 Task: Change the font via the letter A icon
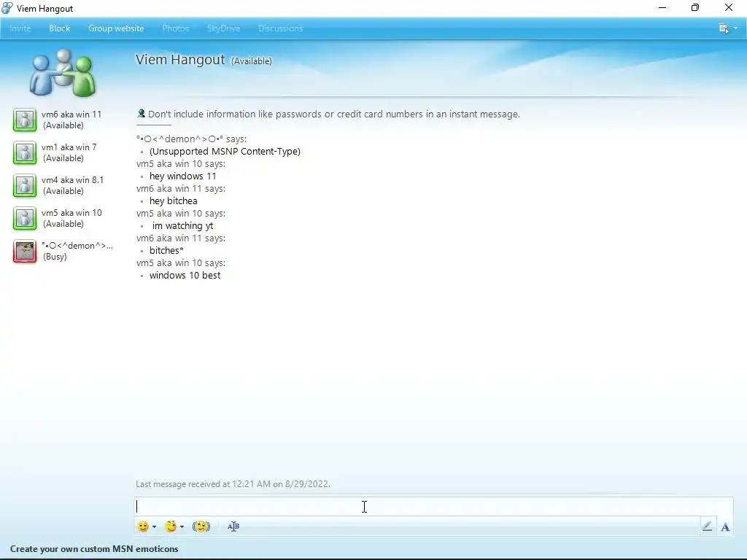coord(725,526)
